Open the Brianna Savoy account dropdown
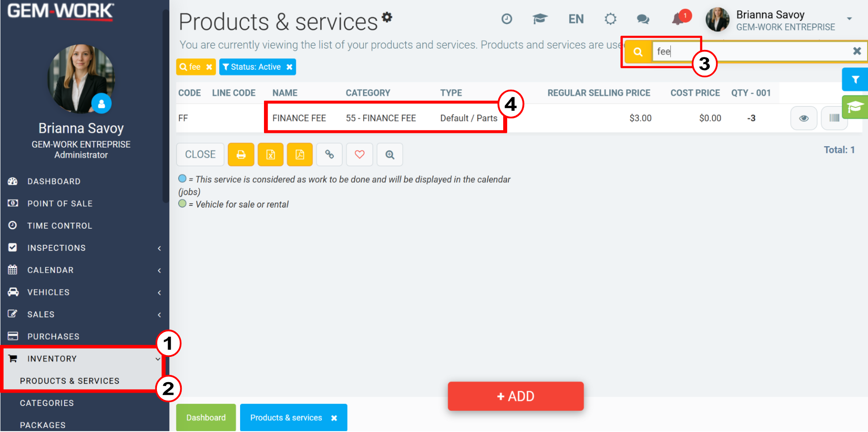Viewport: 868px width, 432px height. [x=849, y=19]
